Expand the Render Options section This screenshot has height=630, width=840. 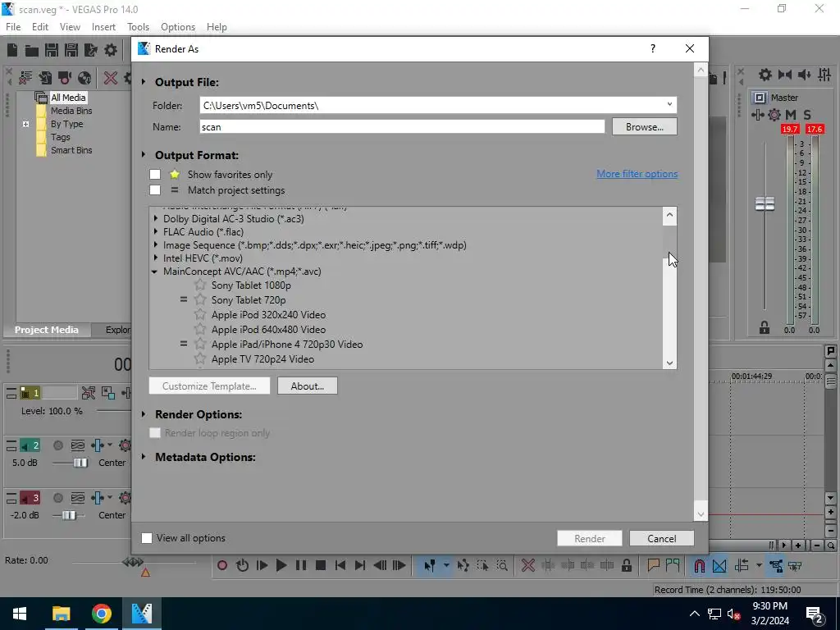pos(144,414)
